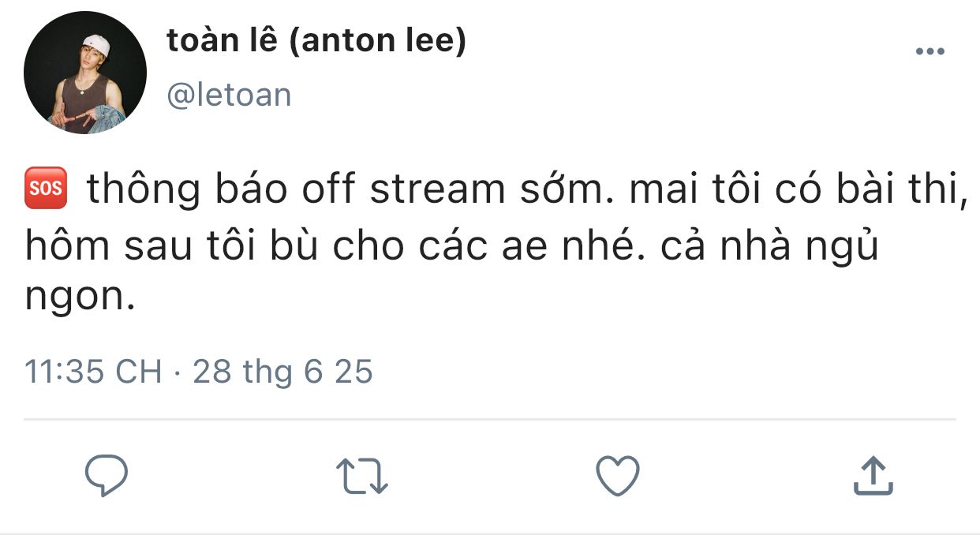The height and width of the screenshot is (535, 980).
Task: Click the "(anton lee)" part of the name
Action: point(378,43)
